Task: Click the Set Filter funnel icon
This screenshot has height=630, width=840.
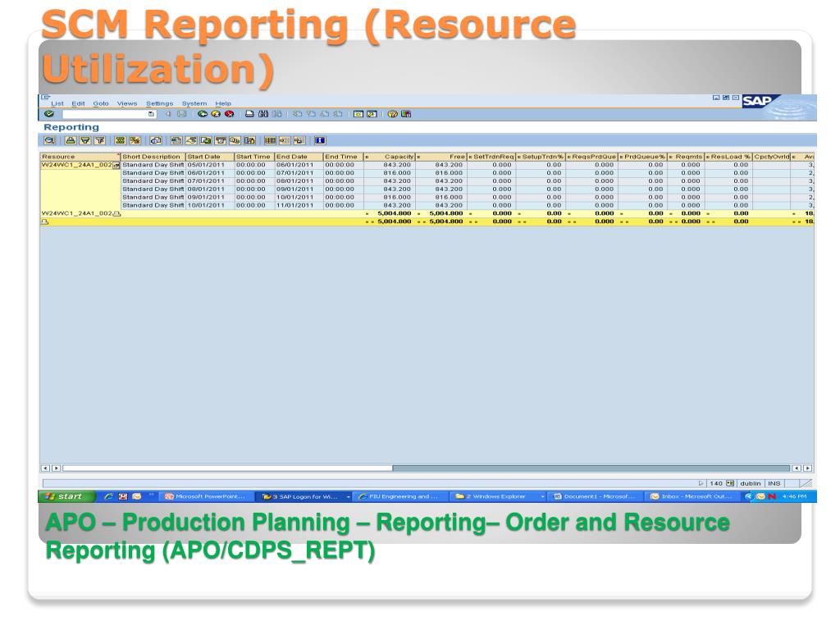Action: point(99,140)
